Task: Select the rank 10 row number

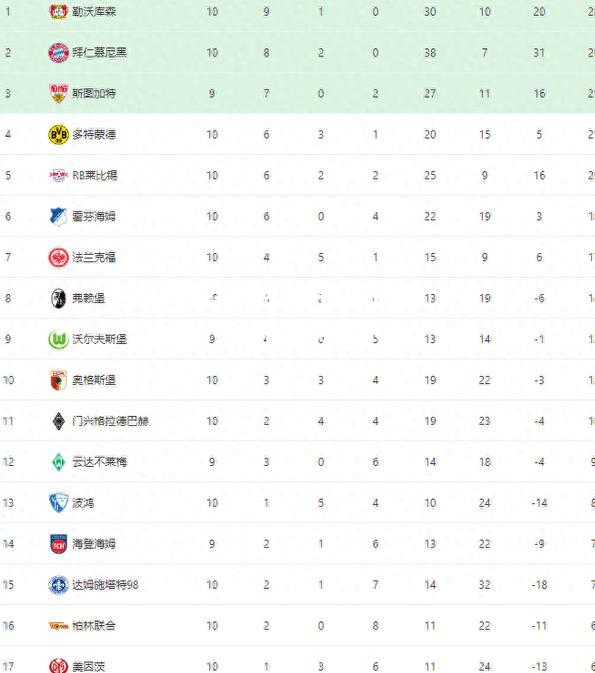Action: [x=8, y=380]
